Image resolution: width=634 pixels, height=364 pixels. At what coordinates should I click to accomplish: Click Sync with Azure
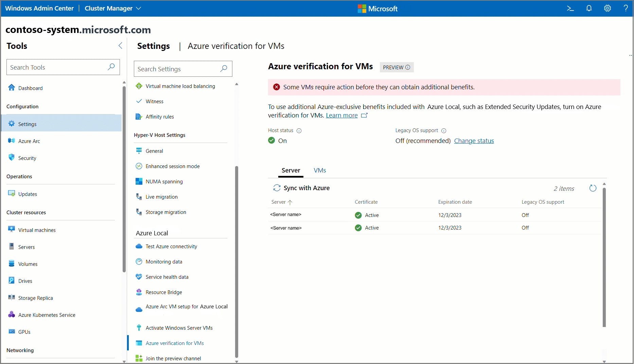click(x=301, y=188)
